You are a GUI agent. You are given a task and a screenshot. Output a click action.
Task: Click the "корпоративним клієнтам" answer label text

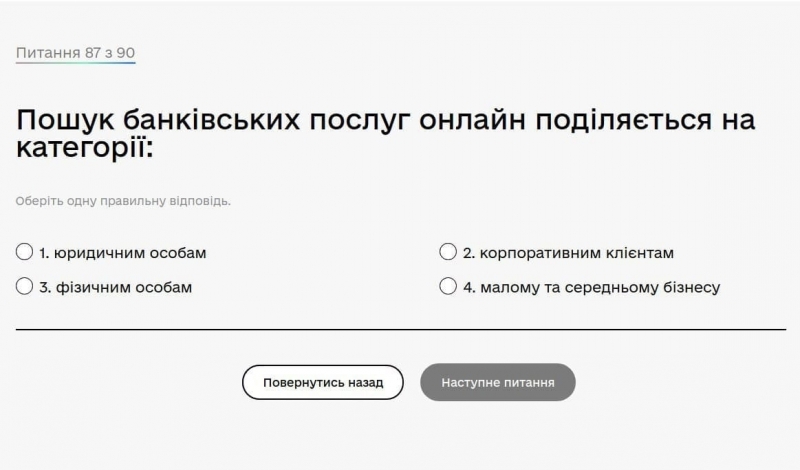(x=578, y=253)
